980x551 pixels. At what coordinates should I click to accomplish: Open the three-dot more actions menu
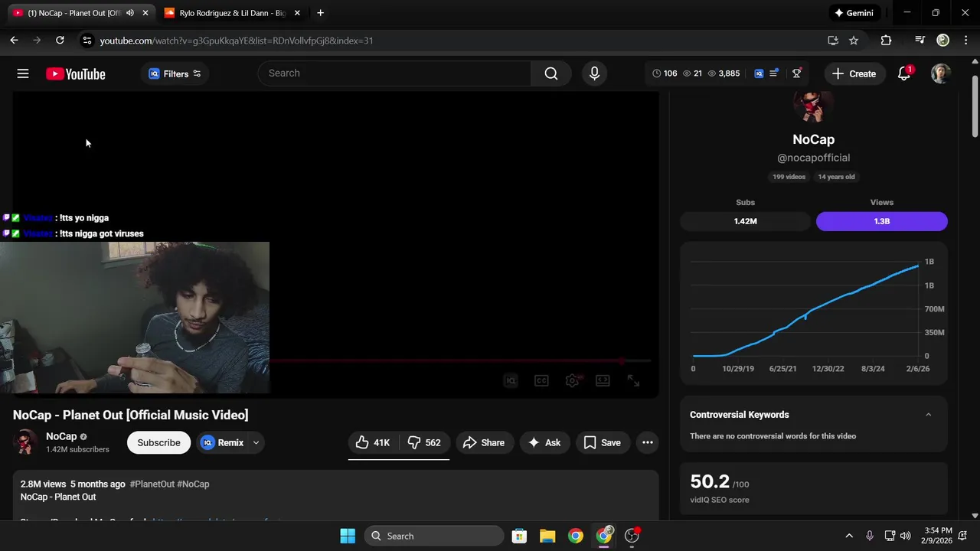pos(647,442)
